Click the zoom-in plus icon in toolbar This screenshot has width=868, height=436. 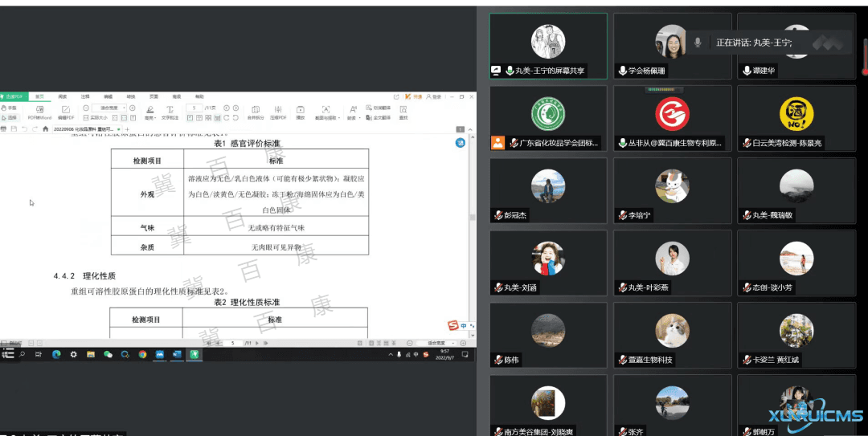133,108
